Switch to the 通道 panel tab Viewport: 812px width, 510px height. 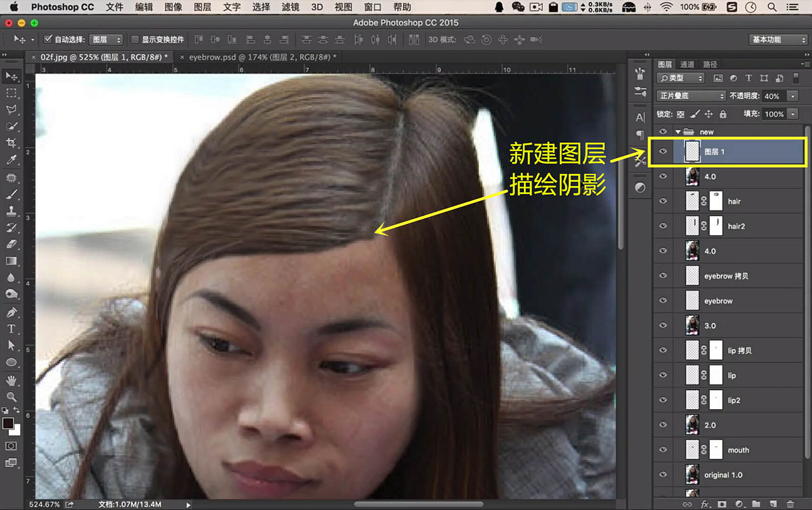[x=687, y=64]
